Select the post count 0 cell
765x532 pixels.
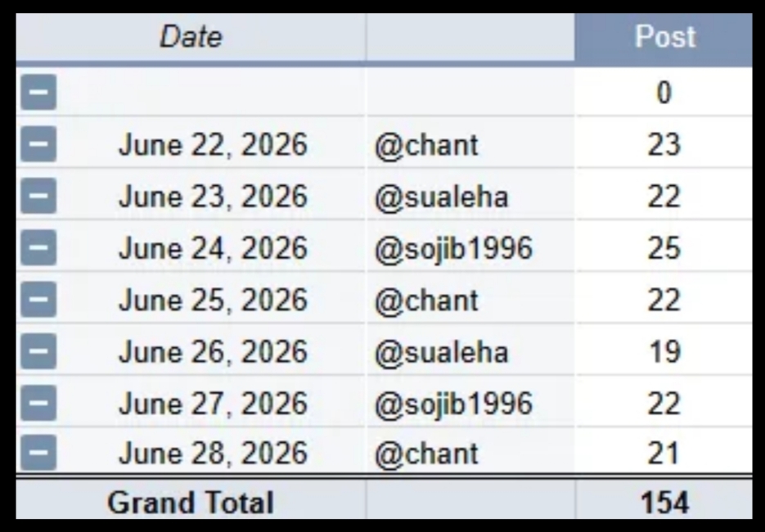[x=664, y=92]
